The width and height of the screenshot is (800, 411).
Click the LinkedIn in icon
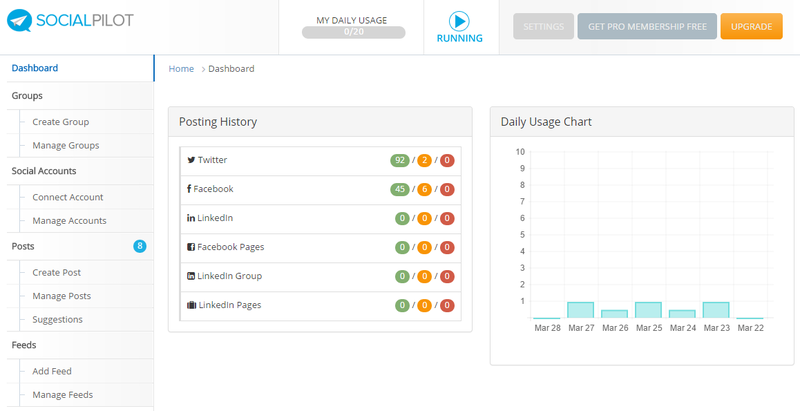[191, 218]
